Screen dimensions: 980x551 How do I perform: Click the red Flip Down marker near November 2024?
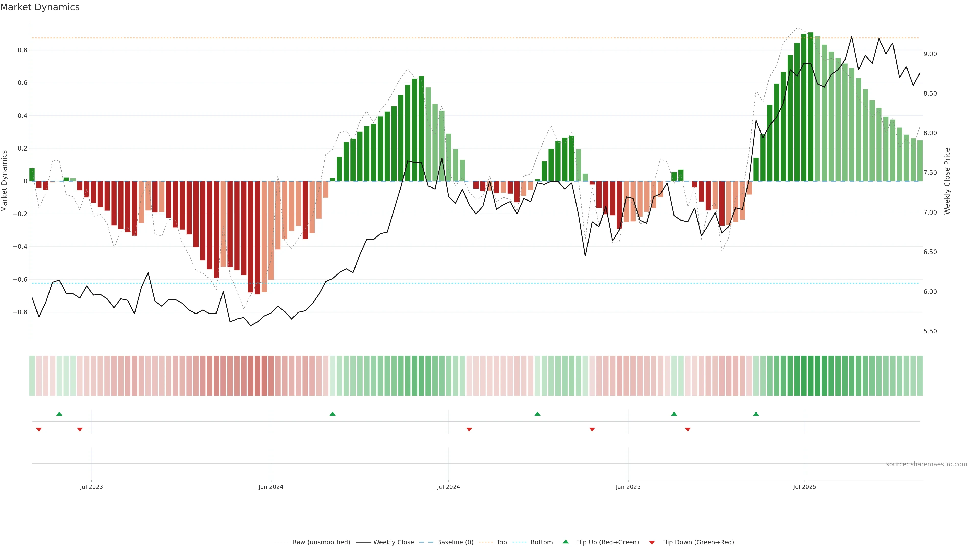592,429
